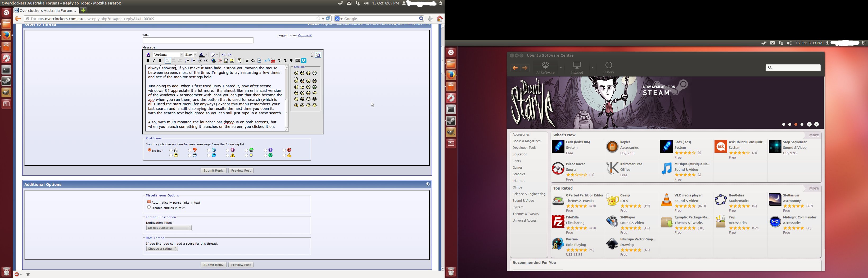Expand the Installed dropdown arrow
The image size is (868, 278).
coord(592,68)
